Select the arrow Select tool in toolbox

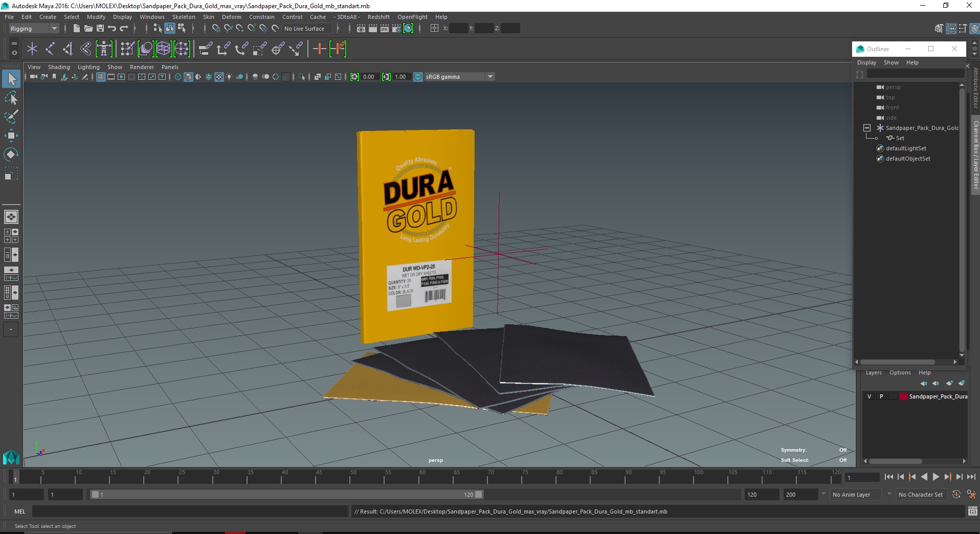(11, 79)
